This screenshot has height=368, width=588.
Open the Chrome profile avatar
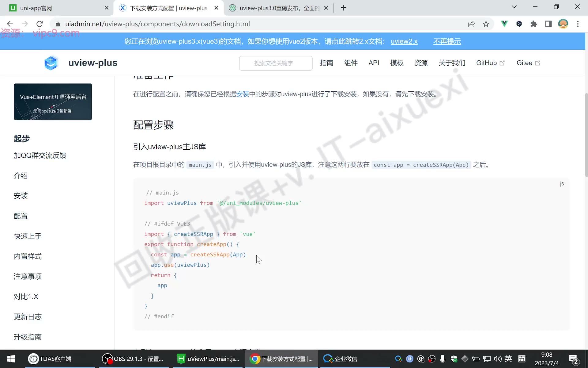[563, 24]
